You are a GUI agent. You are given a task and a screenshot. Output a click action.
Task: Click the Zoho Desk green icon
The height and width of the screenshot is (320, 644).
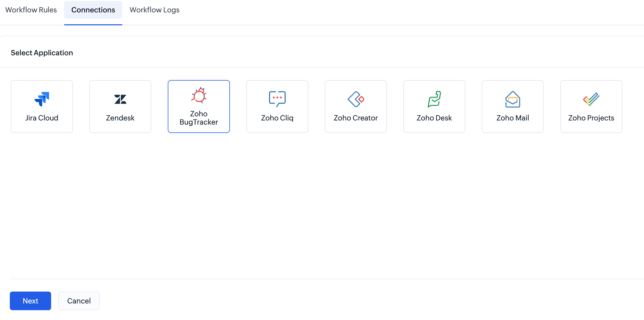(x=434, y=99)
